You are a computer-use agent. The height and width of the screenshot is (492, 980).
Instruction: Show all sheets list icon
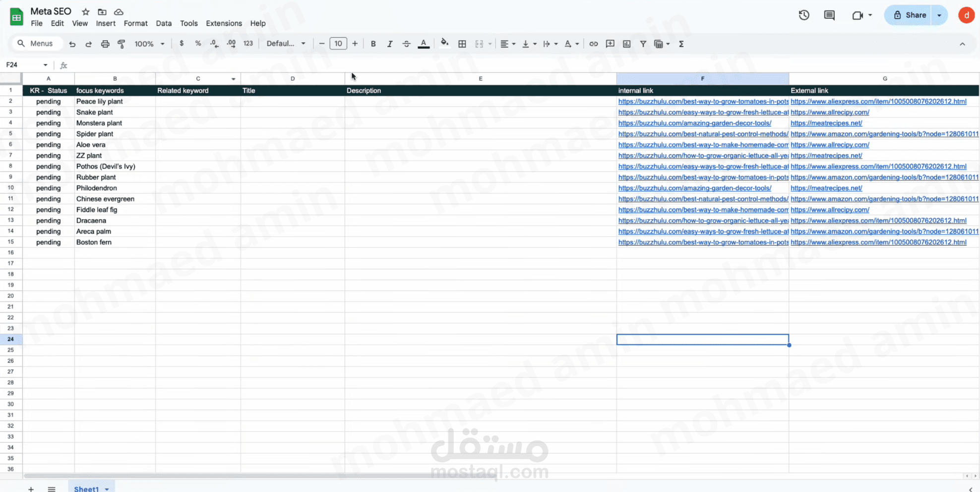click(52, 489)
